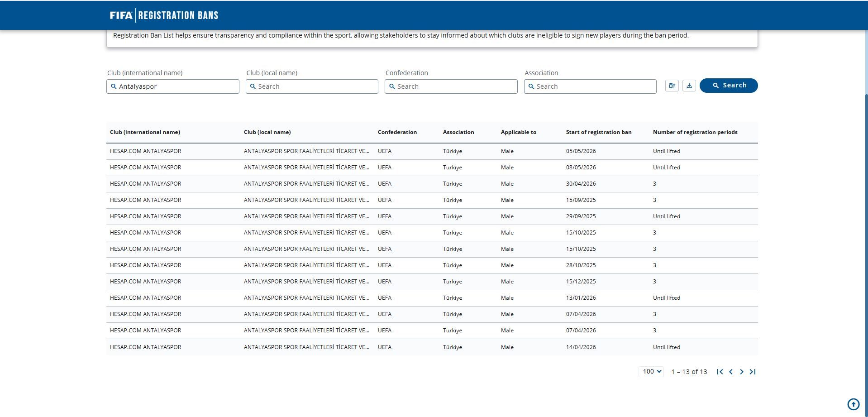Sort by Confederation column header

pyautogui.click(x=397, y=132)
